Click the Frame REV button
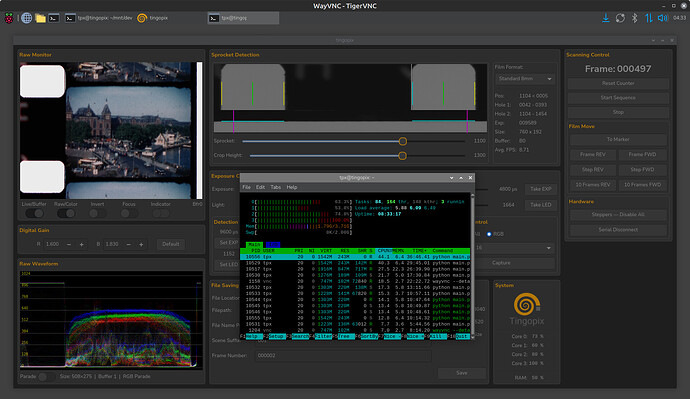 593,154
